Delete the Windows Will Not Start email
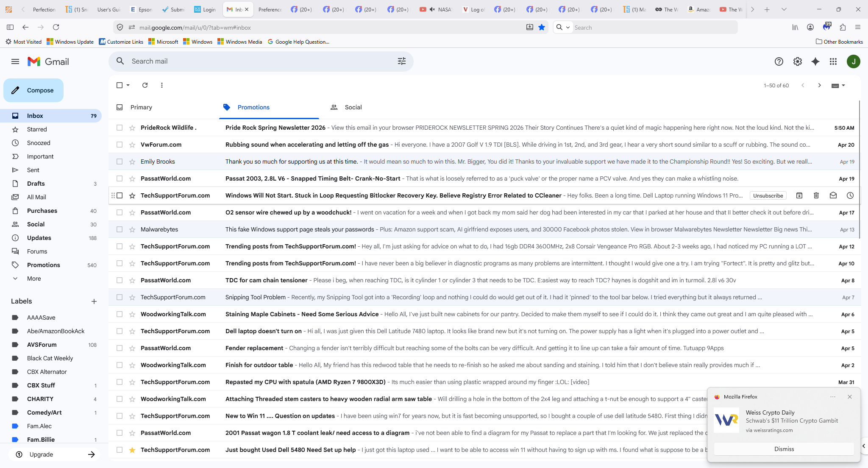 (x=816, y=195)
